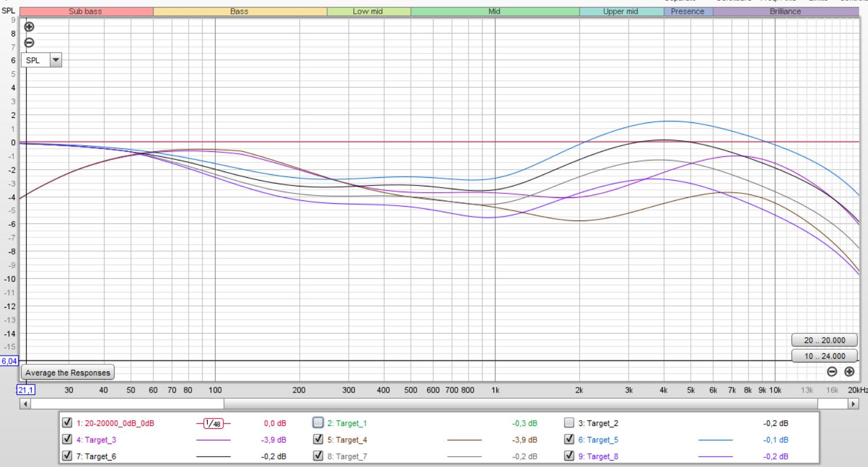Click the Target_3 purple line sample

[x=214, y=440]
